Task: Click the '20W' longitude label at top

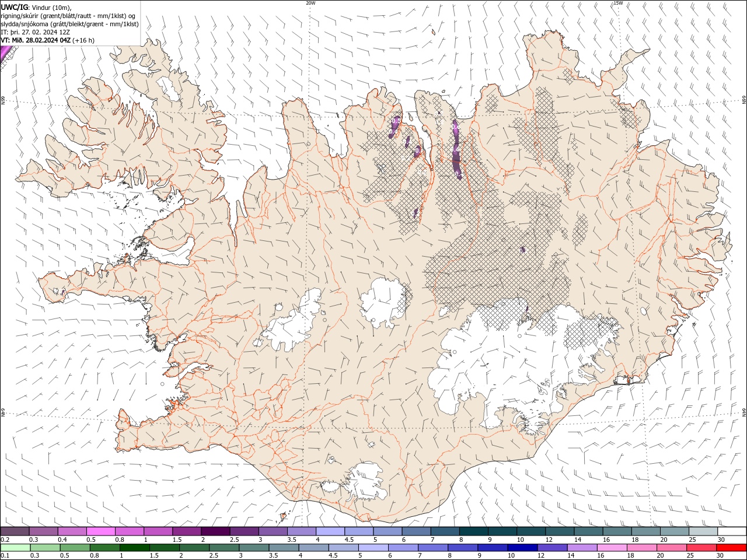Action: 310,3
